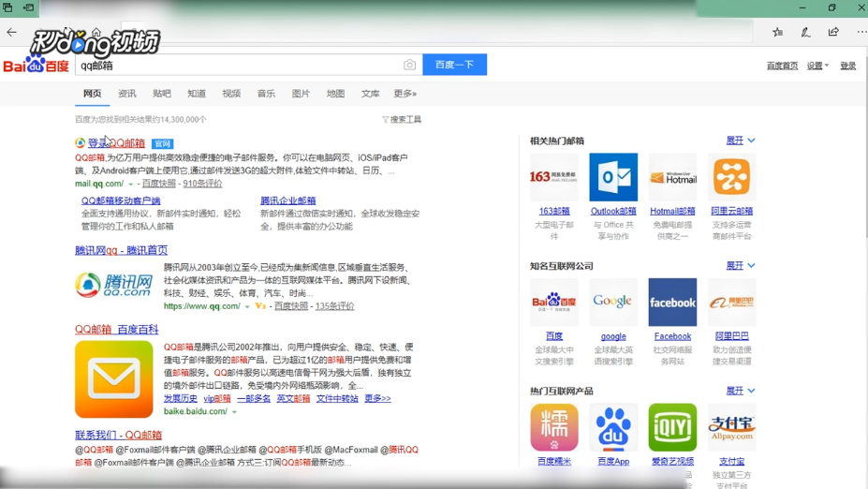Open the 发展历史 sublink
This screenshot has height=489, width=868.
click(x=181, y=399)
